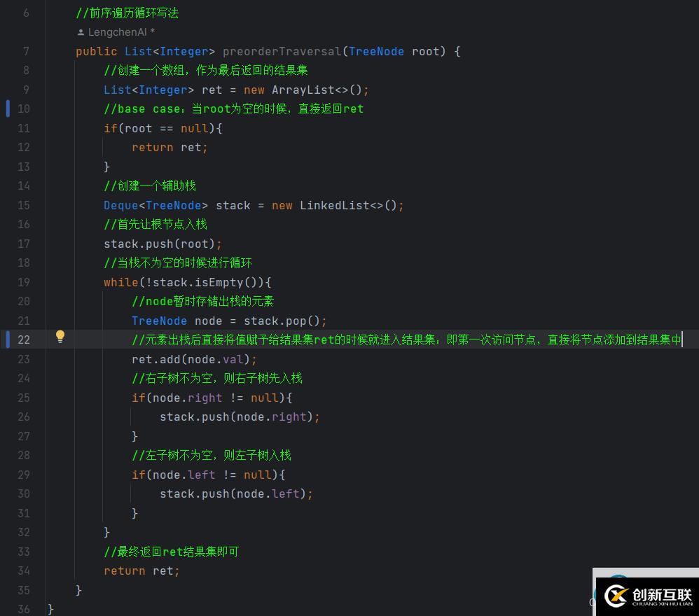
Task: Click the comment '//最终返回ret结果集即可'
Action: point(171,552)
